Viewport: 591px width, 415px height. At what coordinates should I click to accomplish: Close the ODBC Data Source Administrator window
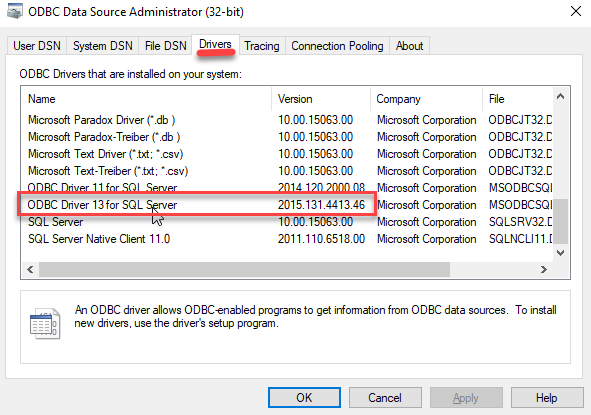pos(576,11)
